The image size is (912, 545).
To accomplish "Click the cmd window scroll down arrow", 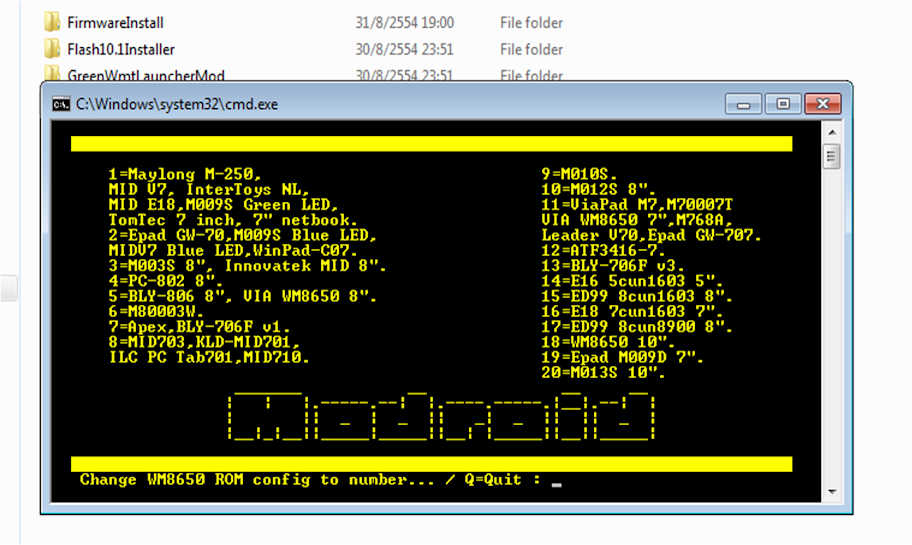I will point(832,492).
